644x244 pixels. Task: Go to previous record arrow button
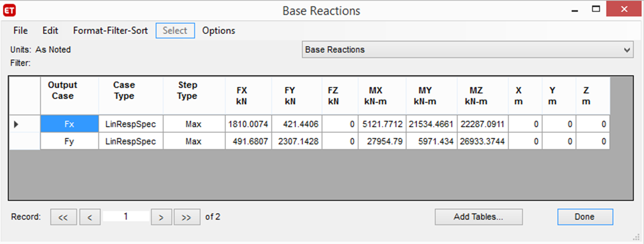tap(90, 217)
